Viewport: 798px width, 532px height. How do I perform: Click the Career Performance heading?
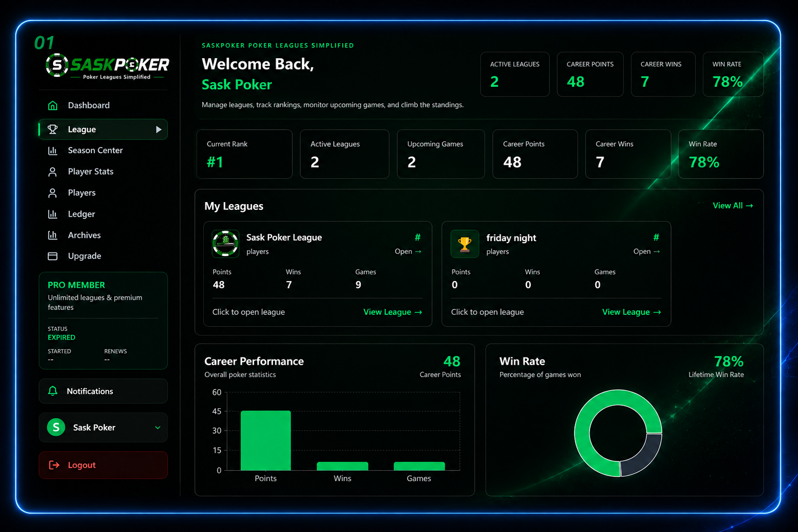click(254, 361)
